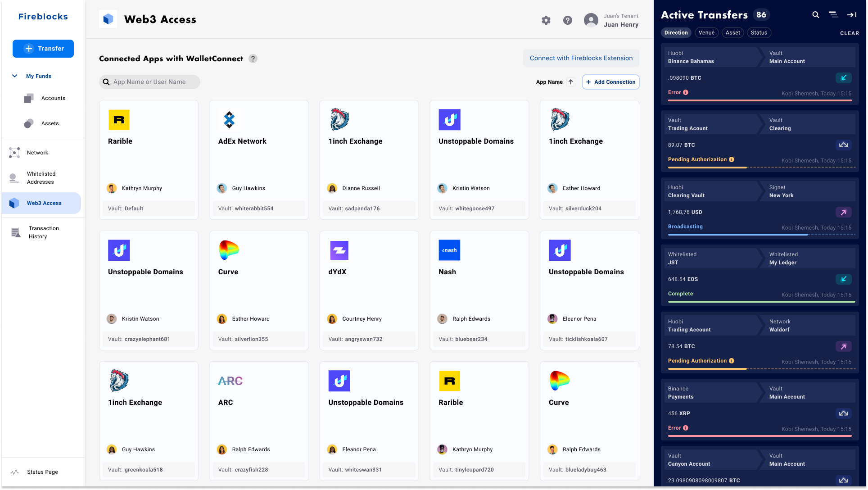Click the error info icon on 456 XRP transfer
Viewport: 868px width, 490px height.
686,428
